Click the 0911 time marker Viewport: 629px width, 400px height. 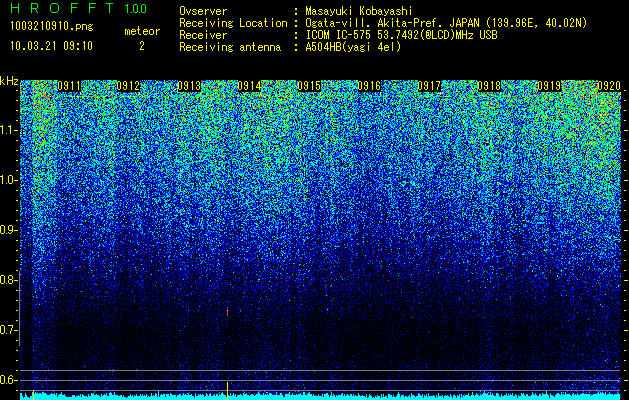pos(69,86)
